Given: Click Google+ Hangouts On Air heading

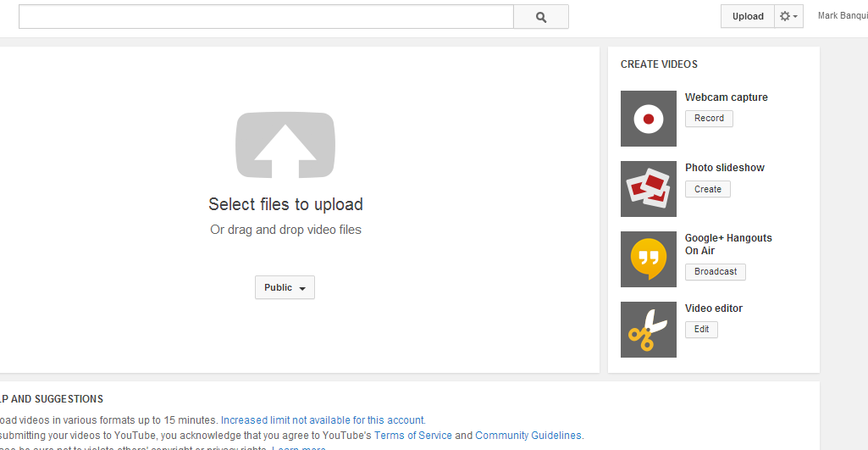Looking at the screenshot, I should click(728, 244).
